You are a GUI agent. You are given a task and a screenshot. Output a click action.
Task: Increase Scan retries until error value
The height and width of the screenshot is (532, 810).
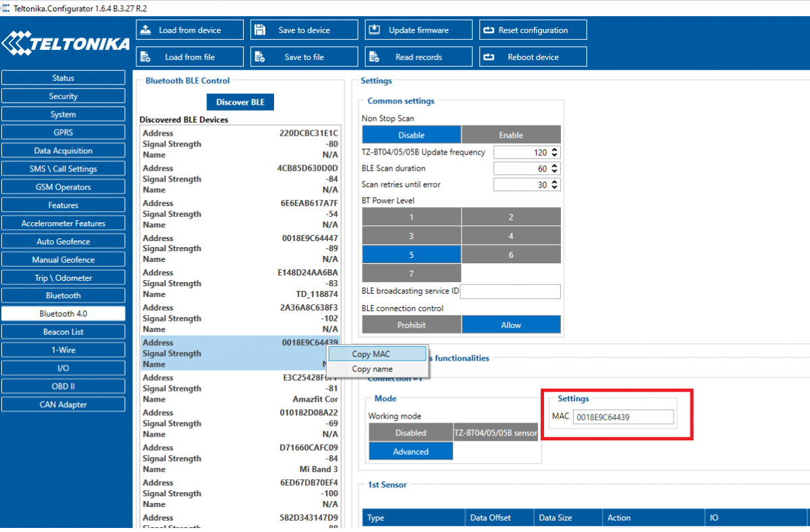tap(555, 182)
